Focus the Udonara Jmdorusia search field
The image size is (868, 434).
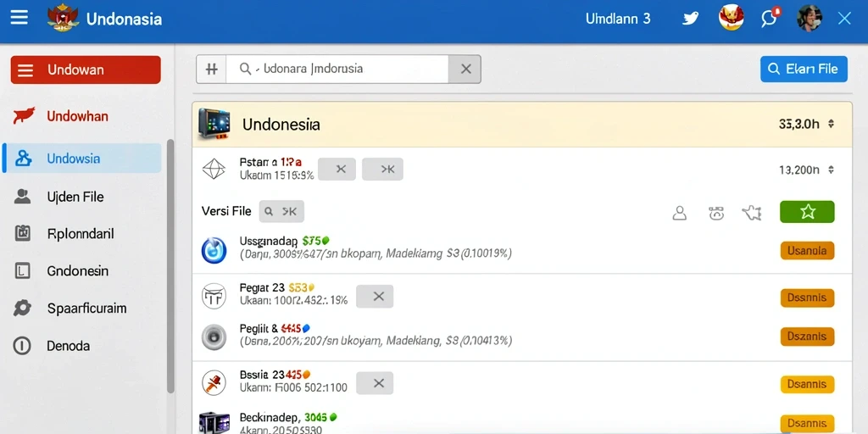[x=337, y=70]
